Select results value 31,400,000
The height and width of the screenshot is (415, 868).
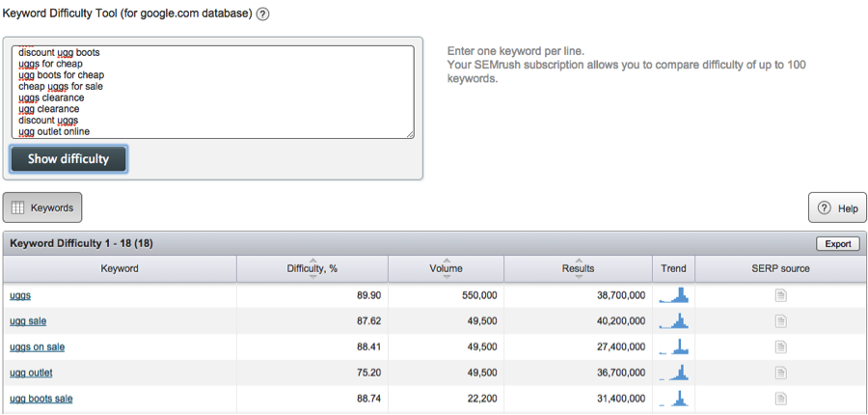pos(622,399)
